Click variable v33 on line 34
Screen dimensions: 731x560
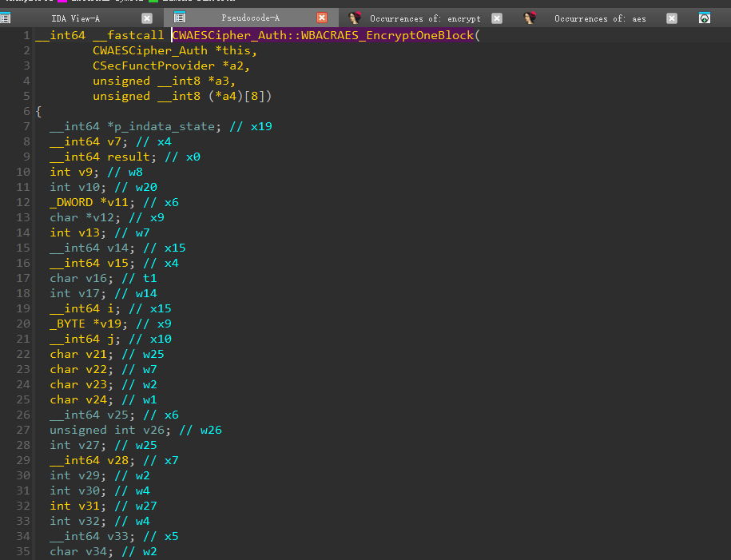[118, 536]
